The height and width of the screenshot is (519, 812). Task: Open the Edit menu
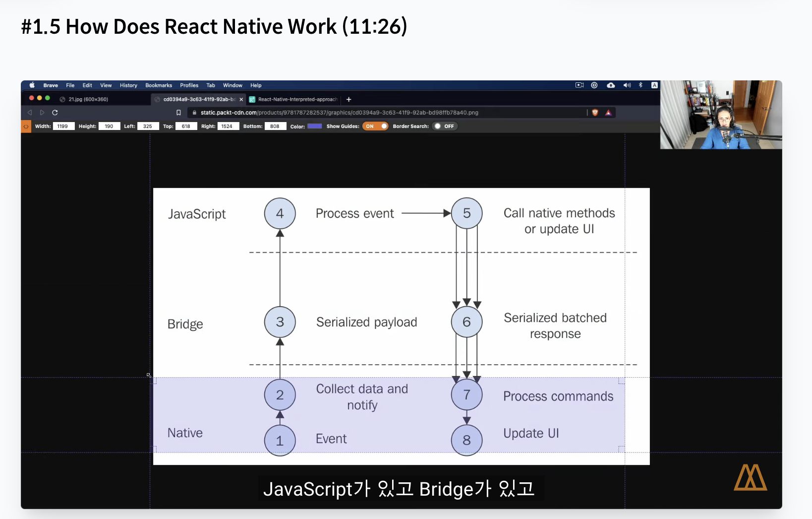[87, 85]
